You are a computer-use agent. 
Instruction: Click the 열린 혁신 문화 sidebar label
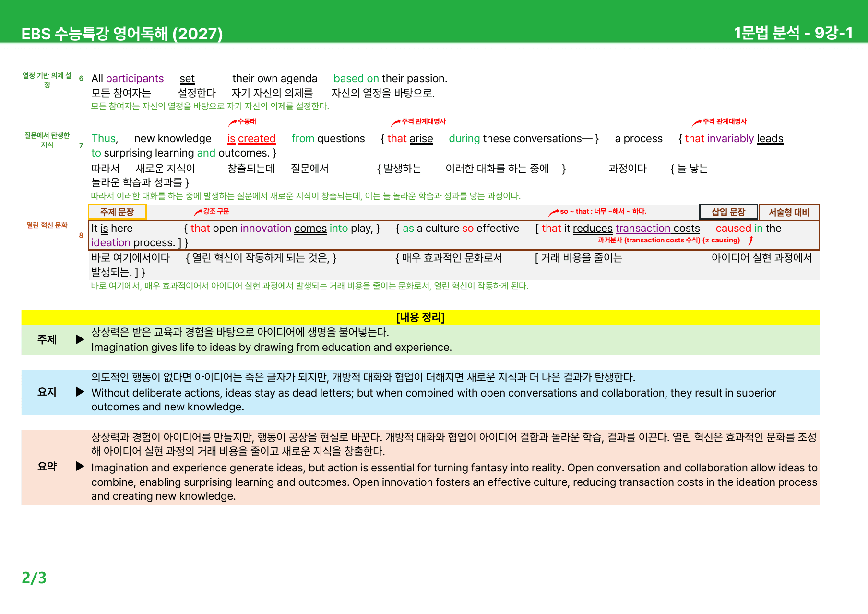point(47,225)
